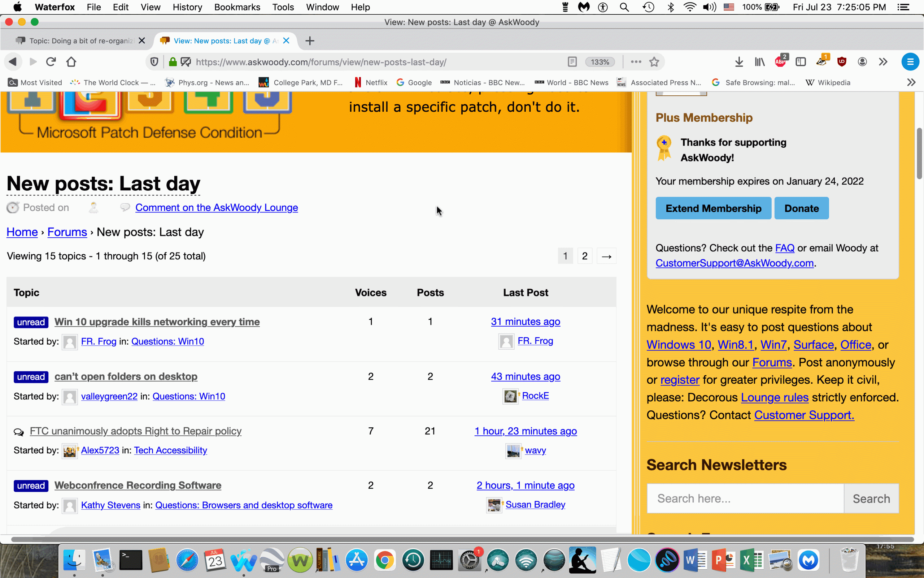This screenshot has height=578, width=924.
Task: Click the horizontal scrollbar at bottom
Action: [x=462, y=539]
